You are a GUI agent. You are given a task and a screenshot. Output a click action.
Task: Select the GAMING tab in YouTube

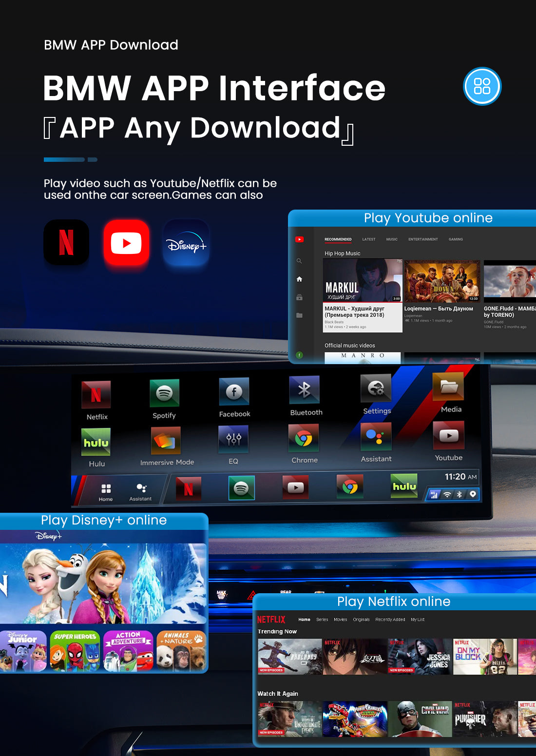click(x=456, y=239)
